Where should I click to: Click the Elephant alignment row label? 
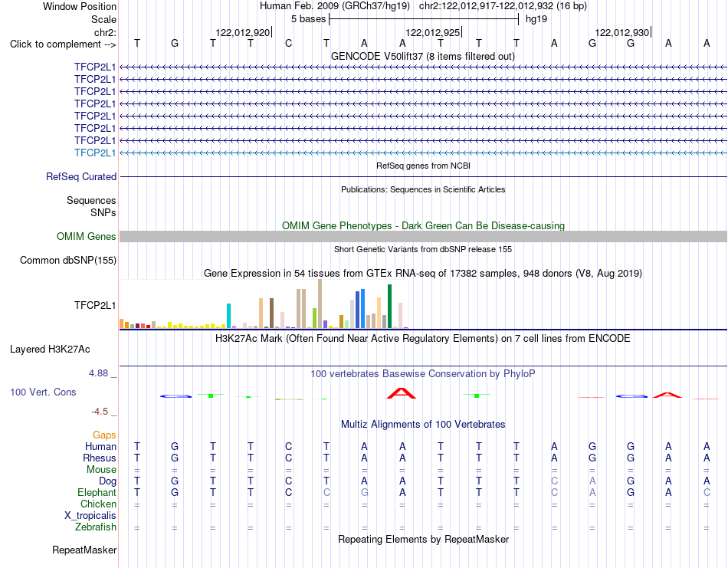[x=97, y=492]
